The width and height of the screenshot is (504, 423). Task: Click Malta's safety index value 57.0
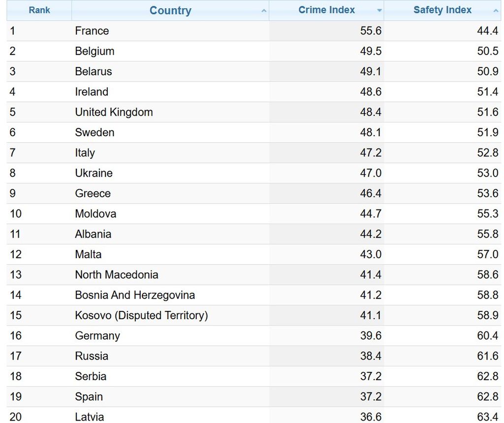pyautogui.click(x=487, y=255)
